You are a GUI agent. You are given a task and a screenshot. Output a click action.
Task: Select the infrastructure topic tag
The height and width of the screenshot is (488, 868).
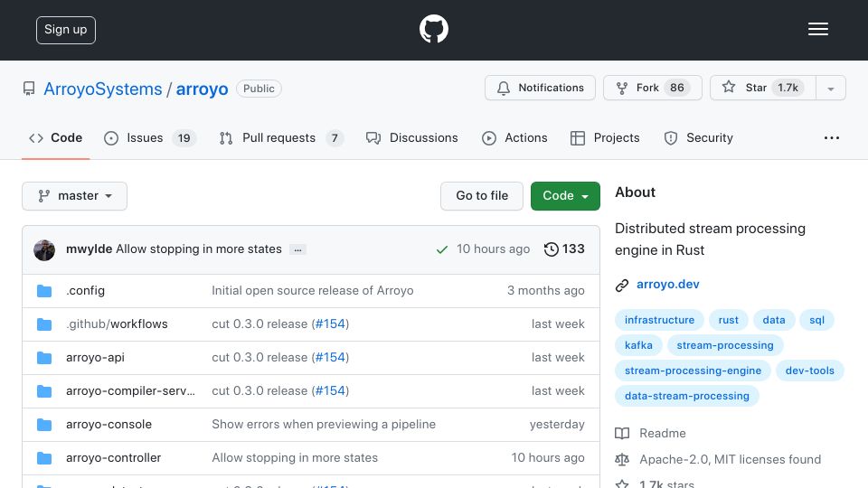(659, 320)
